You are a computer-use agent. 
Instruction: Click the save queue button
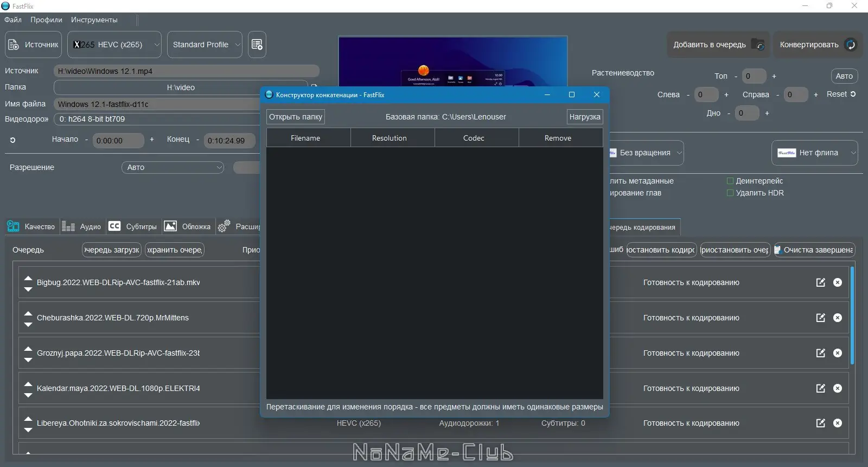click(175, 250)
